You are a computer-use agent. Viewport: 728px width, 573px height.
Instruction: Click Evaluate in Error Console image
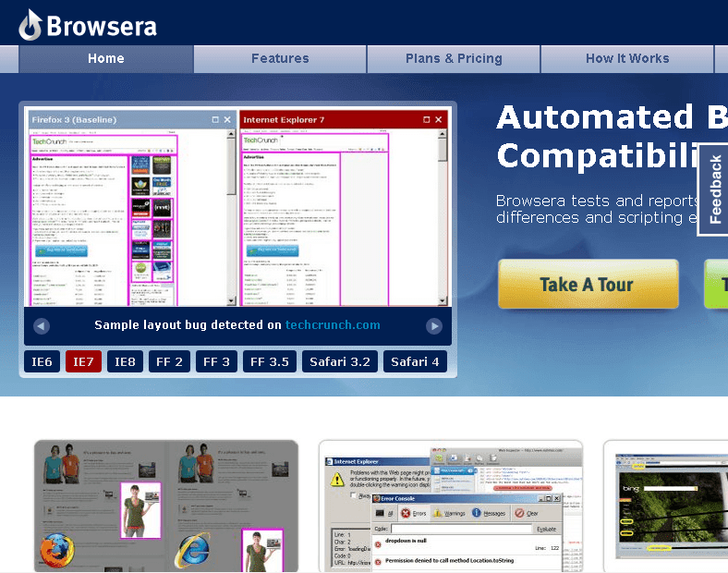tap(547, 529)
